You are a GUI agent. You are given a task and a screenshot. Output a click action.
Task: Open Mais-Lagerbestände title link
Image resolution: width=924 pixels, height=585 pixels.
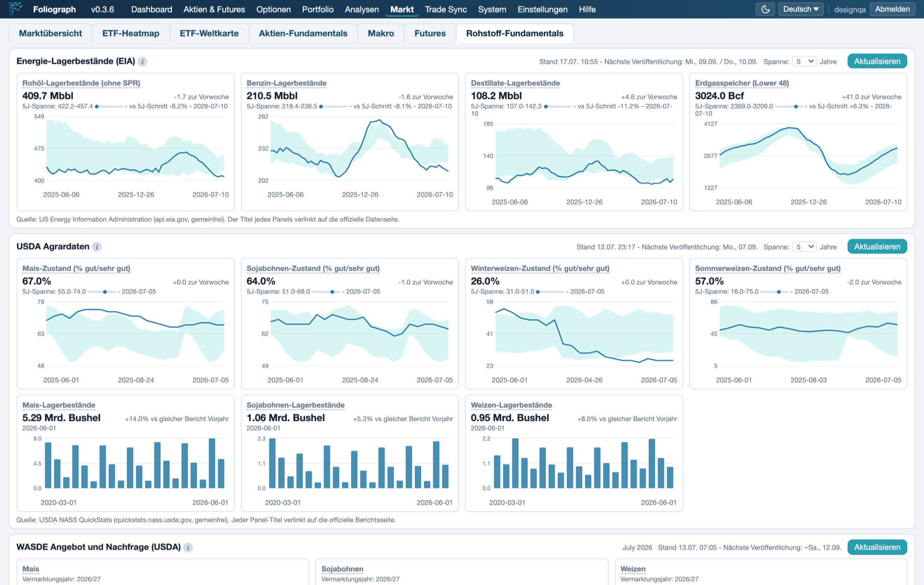point(59,405)
